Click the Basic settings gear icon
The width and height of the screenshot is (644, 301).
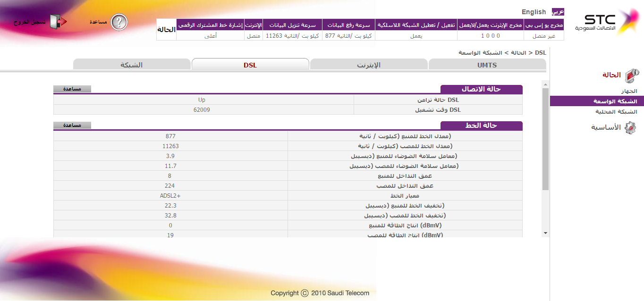pos(630,127)
